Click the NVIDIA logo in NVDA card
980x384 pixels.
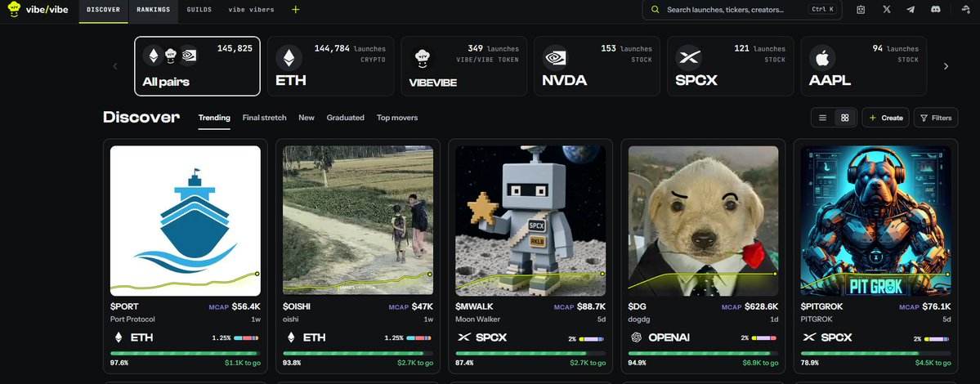[556, 57]
